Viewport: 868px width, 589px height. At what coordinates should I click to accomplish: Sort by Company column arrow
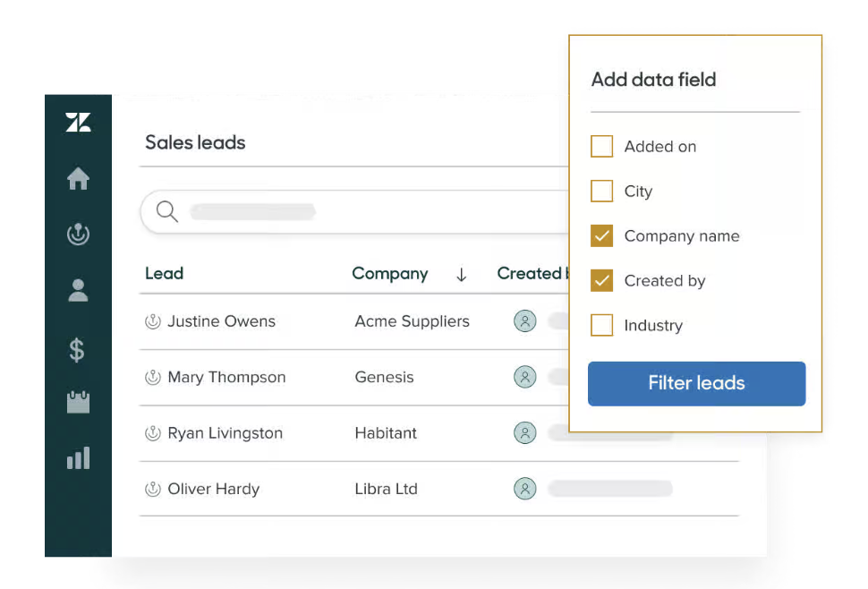(x=462, y=275)
